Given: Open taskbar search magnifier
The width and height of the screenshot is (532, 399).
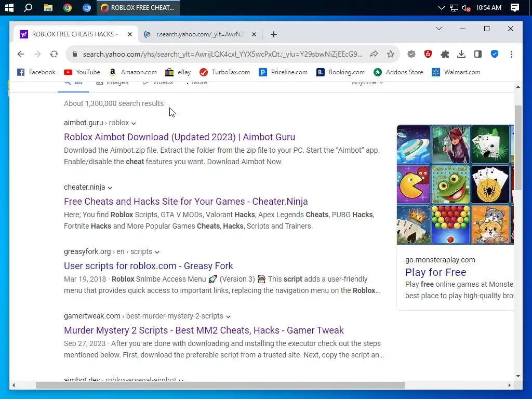Looking at the screenshot, I should point(28,7).
